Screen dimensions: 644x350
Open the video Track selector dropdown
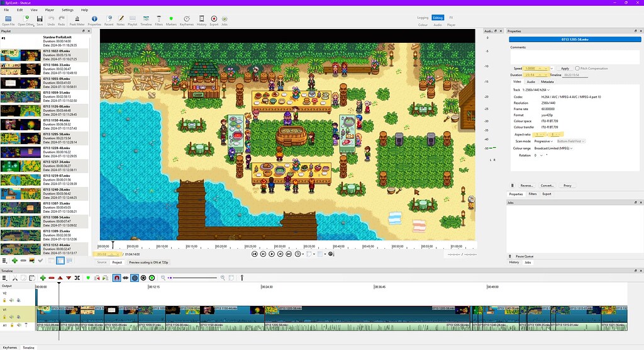click(x=536, y=89)
